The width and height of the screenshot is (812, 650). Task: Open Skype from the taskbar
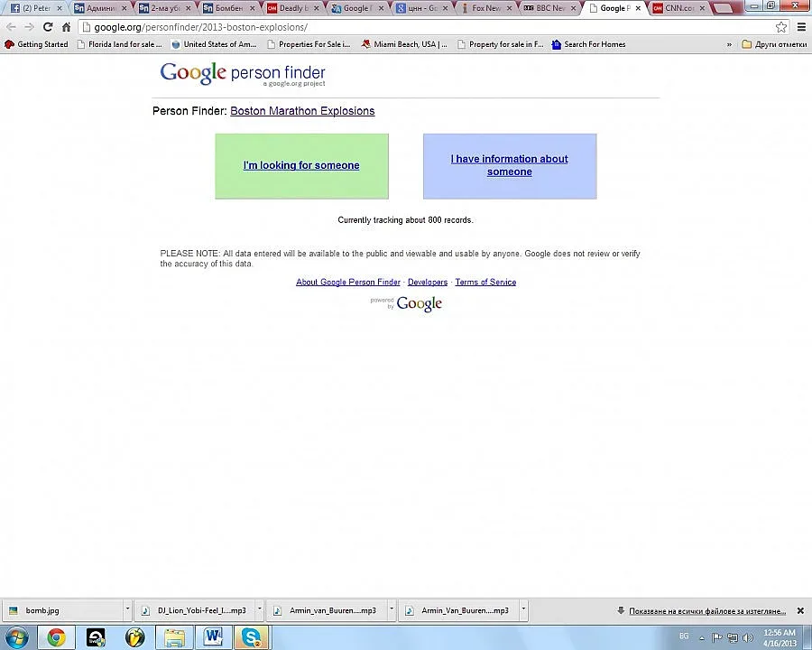point(252,637)
